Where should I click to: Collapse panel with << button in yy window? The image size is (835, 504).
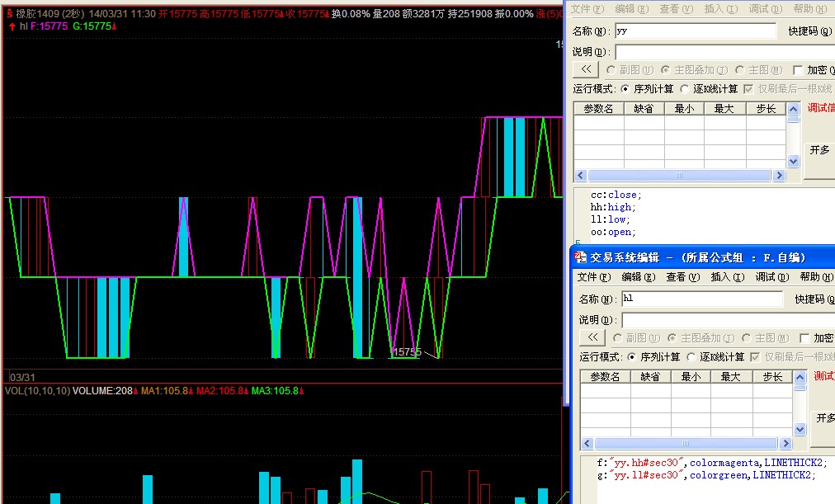point(586,70)
